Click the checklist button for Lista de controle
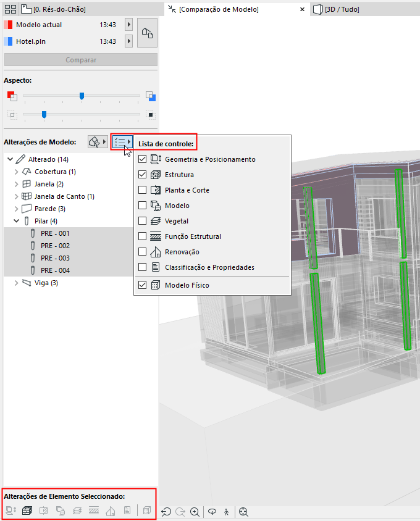 (x=122, y=142)
